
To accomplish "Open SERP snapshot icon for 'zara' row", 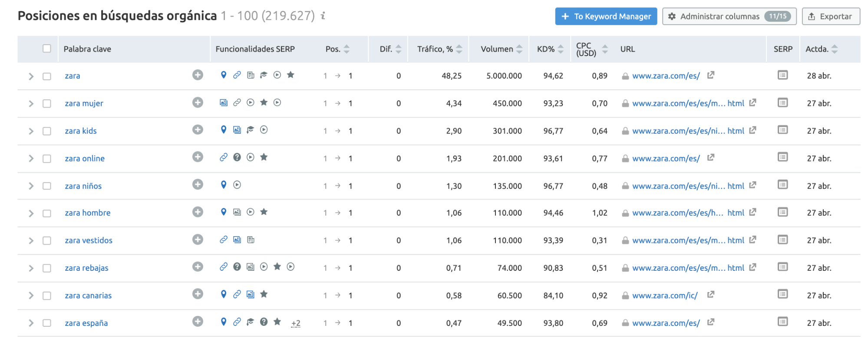I will point(782,75).
